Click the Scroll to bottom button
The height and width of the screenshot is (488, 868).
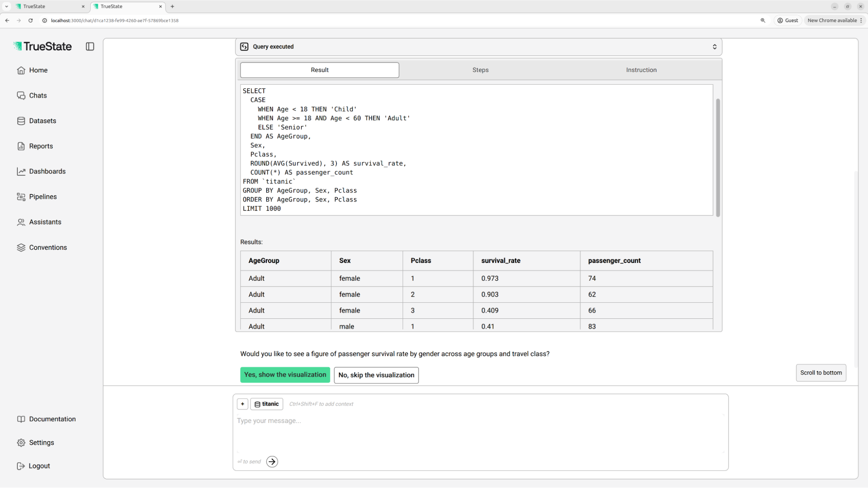pos(821,373)
